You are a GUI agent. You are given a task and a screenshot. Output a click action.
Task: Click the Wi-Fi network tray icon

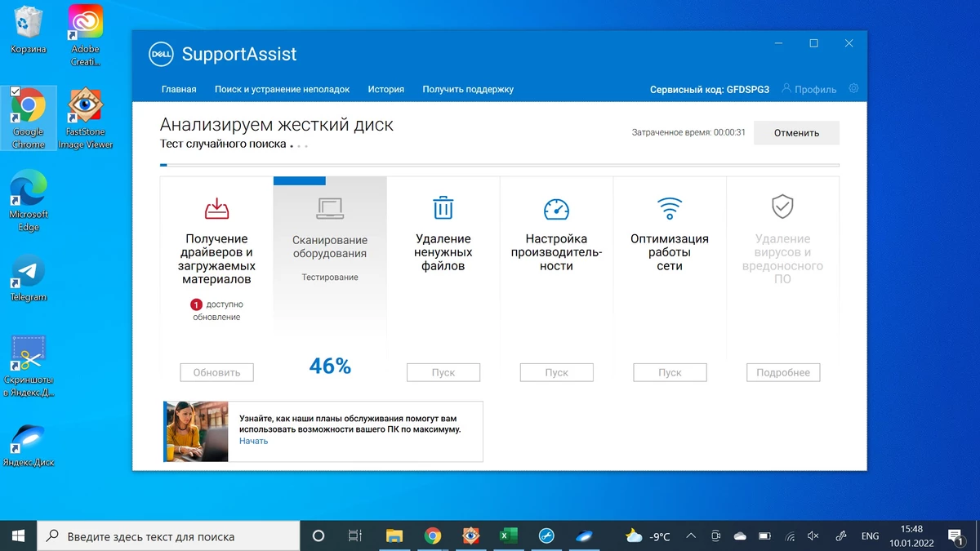tap(790, 536)
